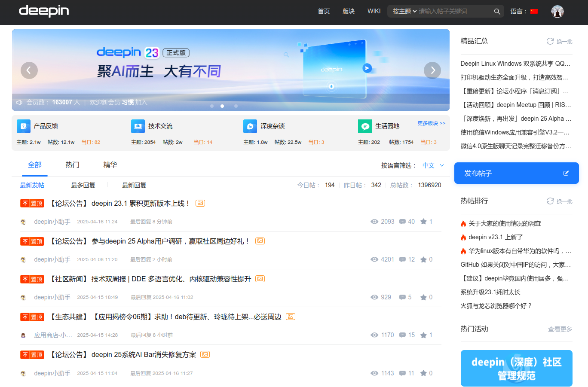Refresh 热帖排行 list with 换一批 icon
The image size is (588, 387).
550,201
